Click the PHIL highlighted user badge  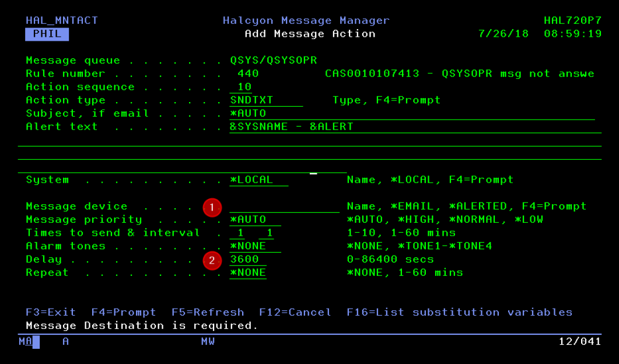[x=47, y=34]
